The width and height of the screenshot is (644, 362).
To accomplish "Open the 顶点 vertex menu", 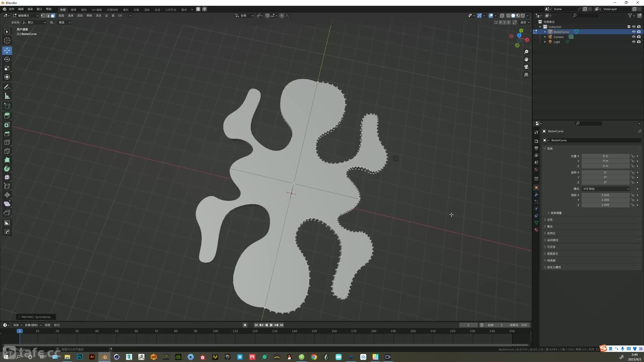I will click(x=99, y=16).
